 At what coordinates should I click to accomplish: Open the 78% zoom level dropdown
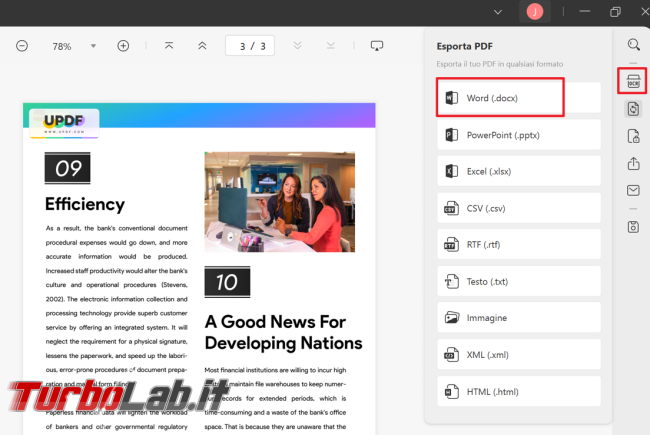[93, 46]
